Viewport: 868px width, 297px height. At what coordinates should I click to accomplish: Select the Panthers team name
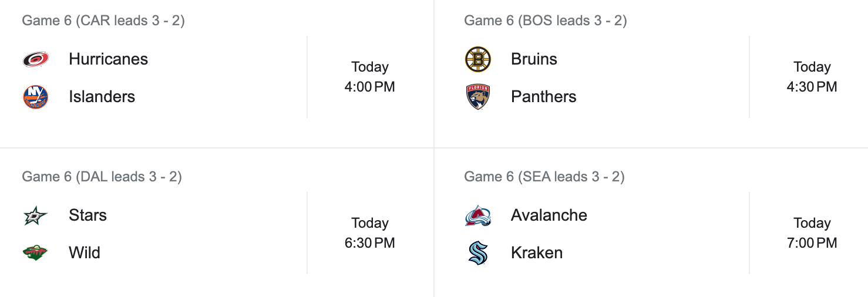[543, 97]
